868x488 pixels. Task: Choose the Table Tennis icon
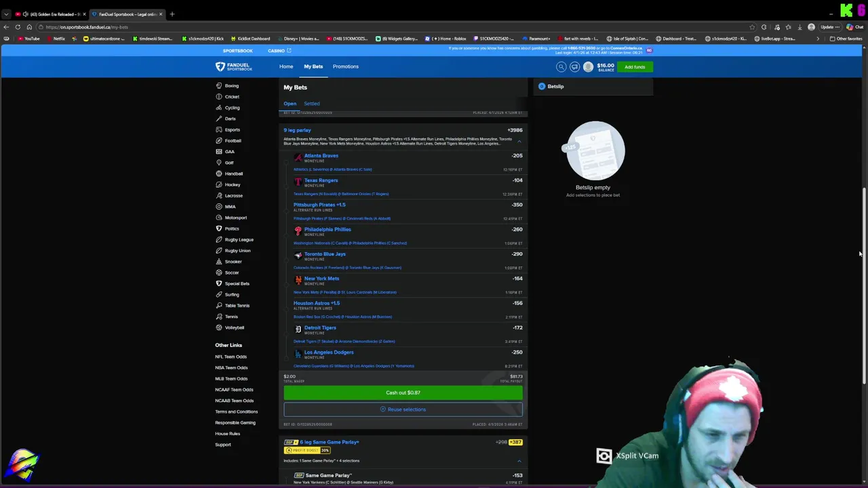pyautogui.click(x=218, y=305)
